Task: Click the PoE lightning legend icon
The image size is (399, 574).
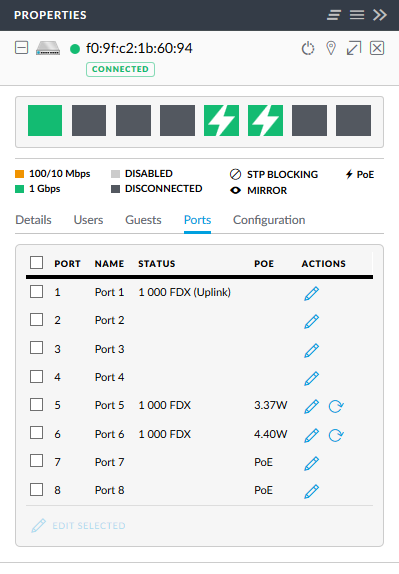Action: [349, 174]
